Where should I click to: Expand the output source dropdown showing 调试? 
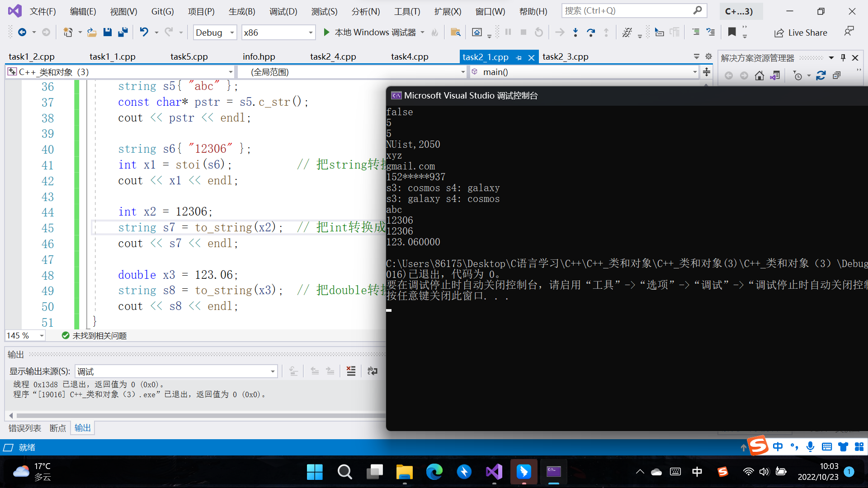[273, 371]
